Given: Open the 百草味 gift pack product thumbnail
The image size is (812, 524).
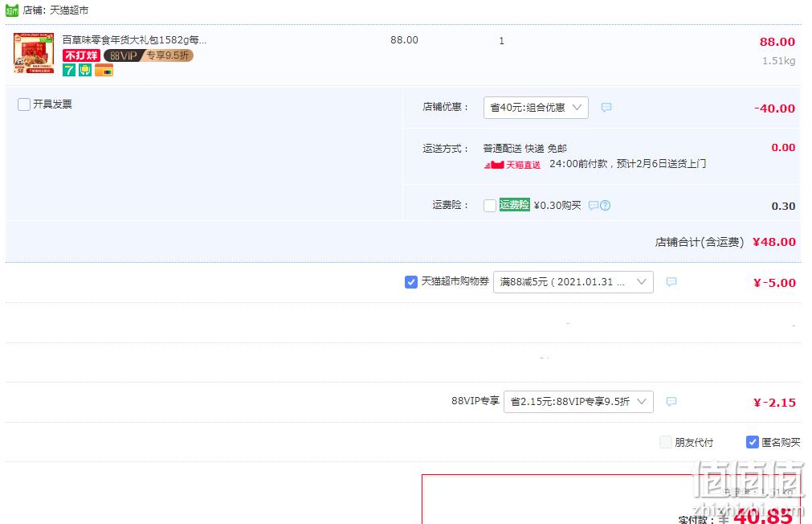Looking at the screenshot, I should tap(34, 53).
